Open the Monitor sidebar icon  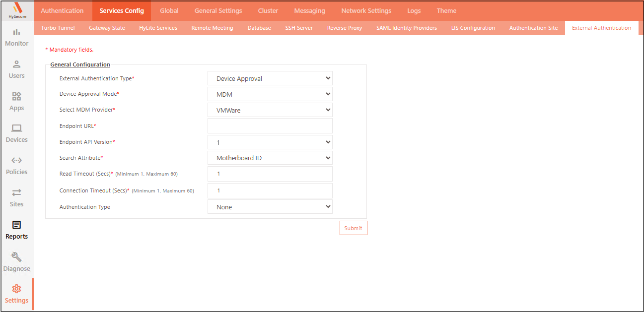(16, 33)
